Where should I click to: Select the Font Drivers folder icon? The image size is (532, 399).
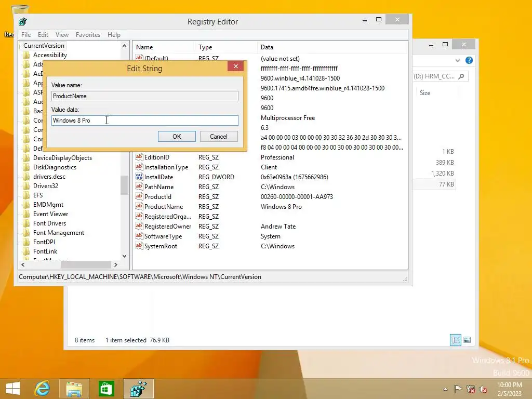26,223
